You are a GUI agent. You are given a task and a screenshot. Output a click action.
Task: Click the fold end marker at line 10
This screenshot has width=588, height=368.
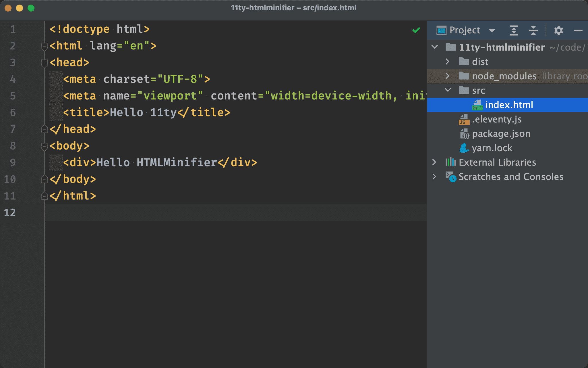(44, 179)
